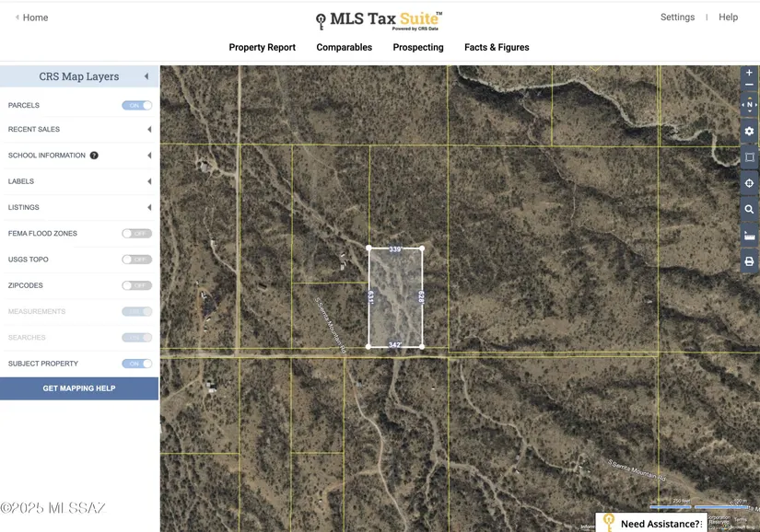Enable the FEMA Flood Zones toggle

click(x=136, y=234)
